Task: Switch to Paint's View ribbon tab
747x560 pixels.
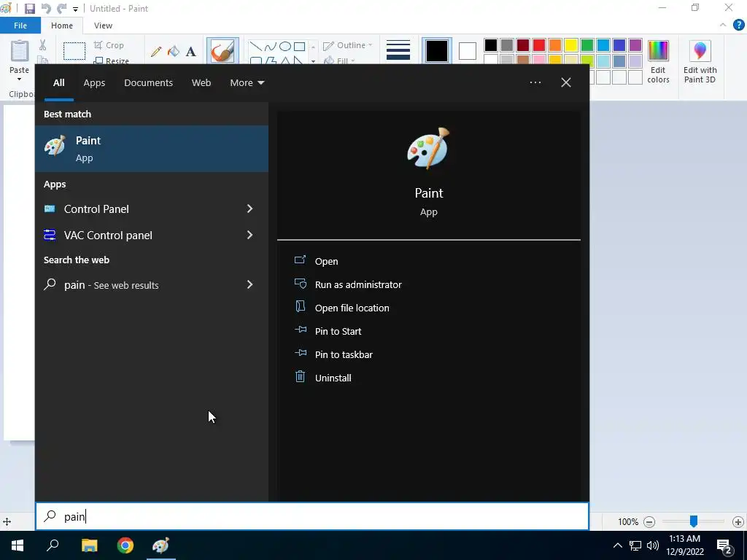Action: click(103, 26)
